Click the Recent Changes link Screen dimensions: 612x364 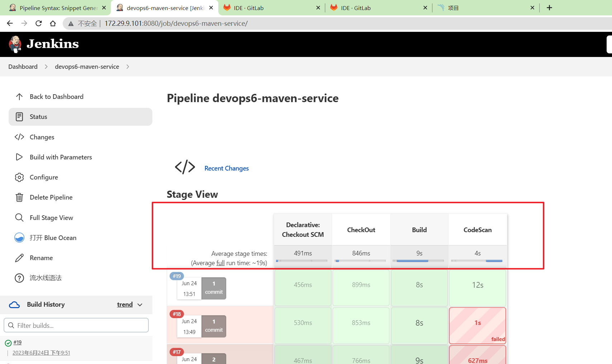pyautogui.click(x=227, y=168)
